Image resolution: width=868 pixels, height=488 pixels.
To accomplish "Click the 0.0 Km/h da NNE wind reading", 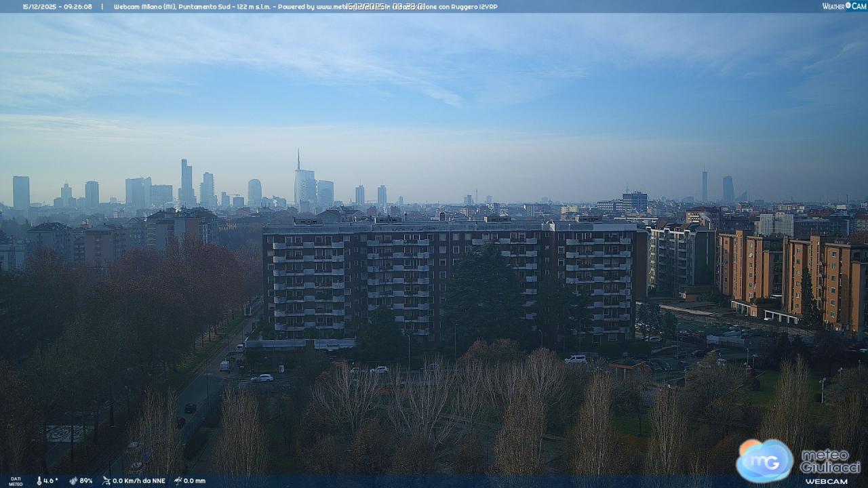I will [138, 481].
